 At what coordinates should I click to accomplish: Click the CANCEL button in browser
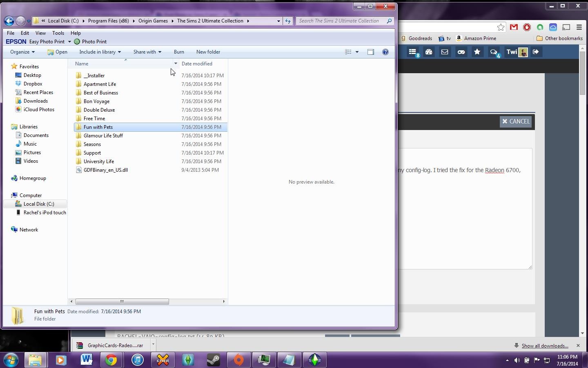pos(516,121)
